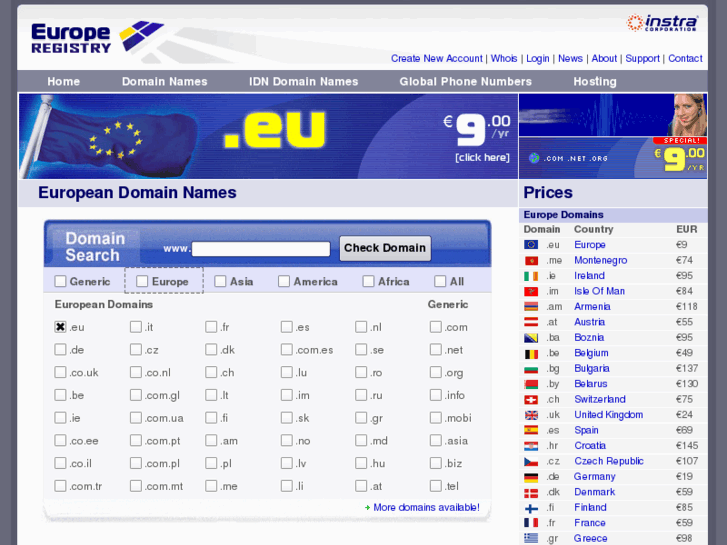Check the .tel domain checkbox
Viewport: 727px width, 545px height.
(435, 486)
